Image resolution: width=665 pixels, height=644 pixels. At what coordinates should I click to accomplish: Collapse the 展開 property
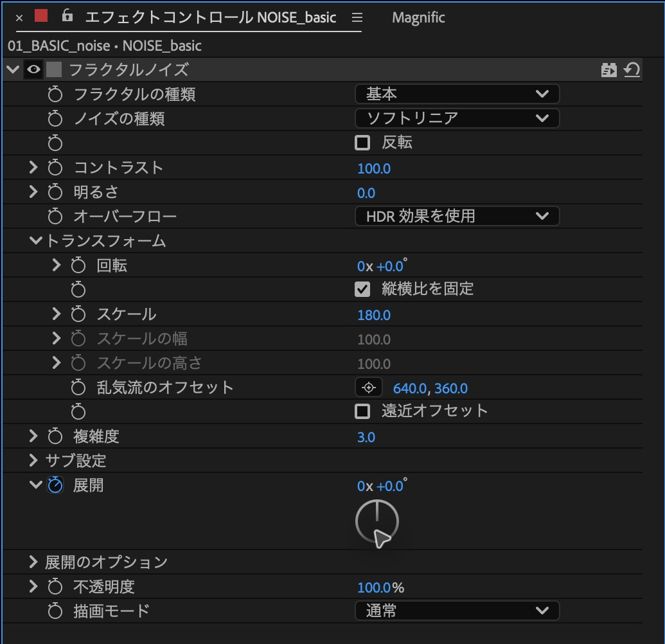(x=35, y=485)
